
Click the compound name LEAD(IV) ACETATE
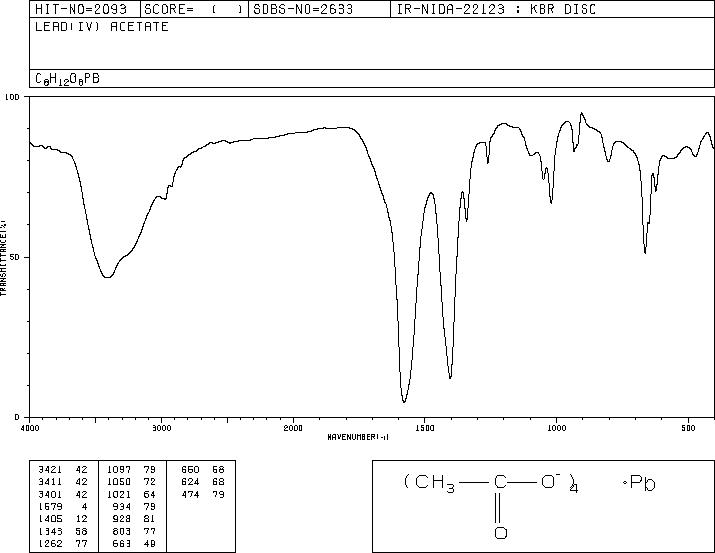coord(102,26)
